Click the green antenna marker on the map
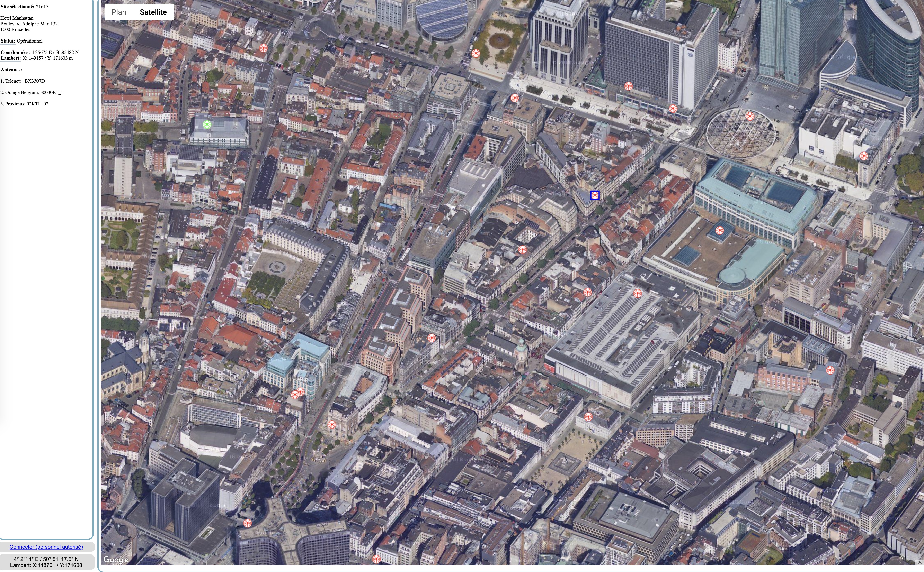 pyautogui.click(x=207, y=124)
